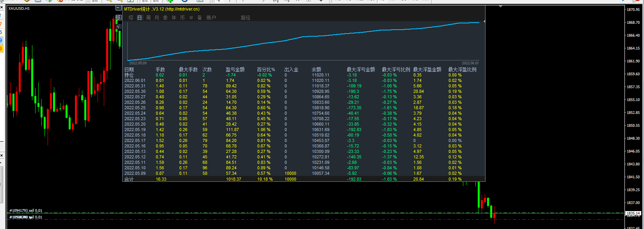Screen dimensions: 644x229
Task: Collapse the MTDriver panel with minus button
Action: pos(119,8)
